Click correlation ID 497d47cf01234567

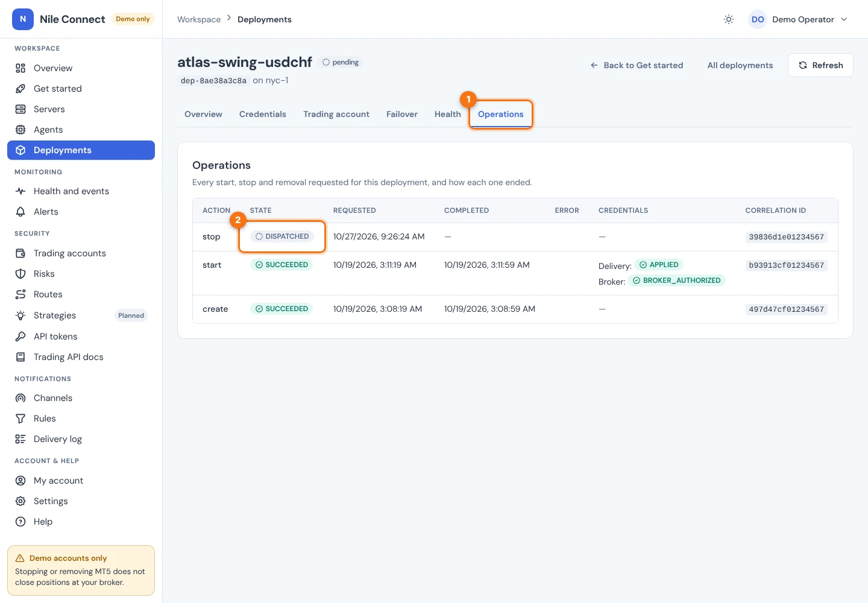[x=786, y=309]
